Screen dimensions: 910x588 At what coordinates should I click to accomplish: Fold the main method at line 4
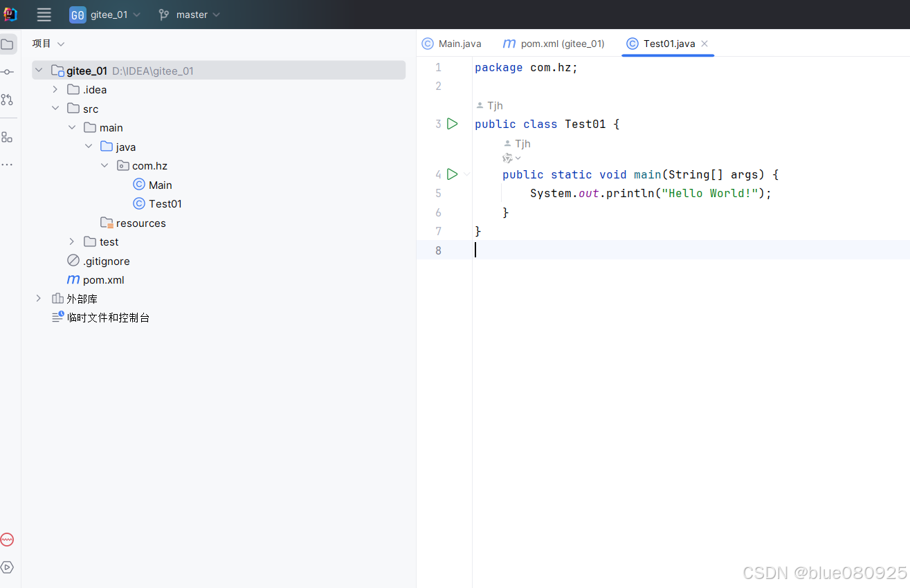click(x=467, y=174)
